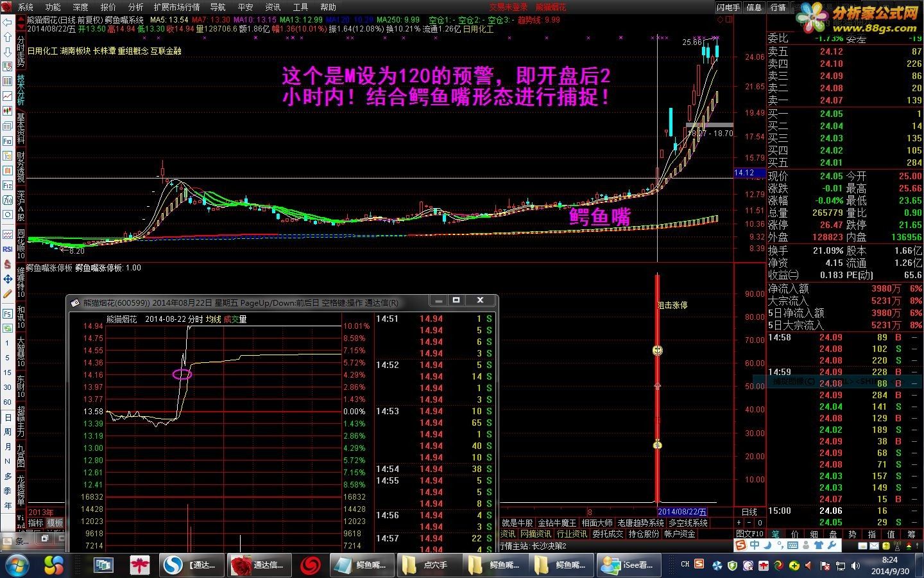Image resolution: width=924 pixels, height=578 pixels.
Task: Switch to 30-minute period
Action: point(7,387)
